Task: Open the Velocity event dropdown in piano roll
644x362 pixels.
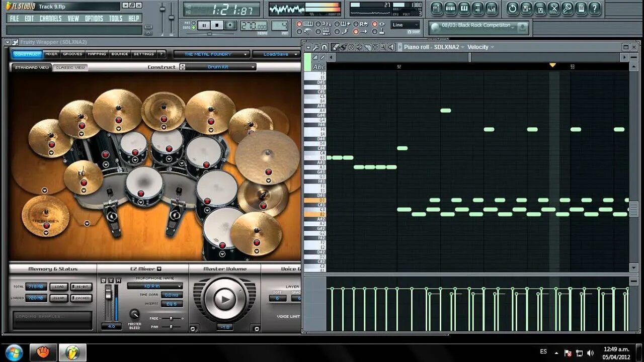Action: point(480,47)
